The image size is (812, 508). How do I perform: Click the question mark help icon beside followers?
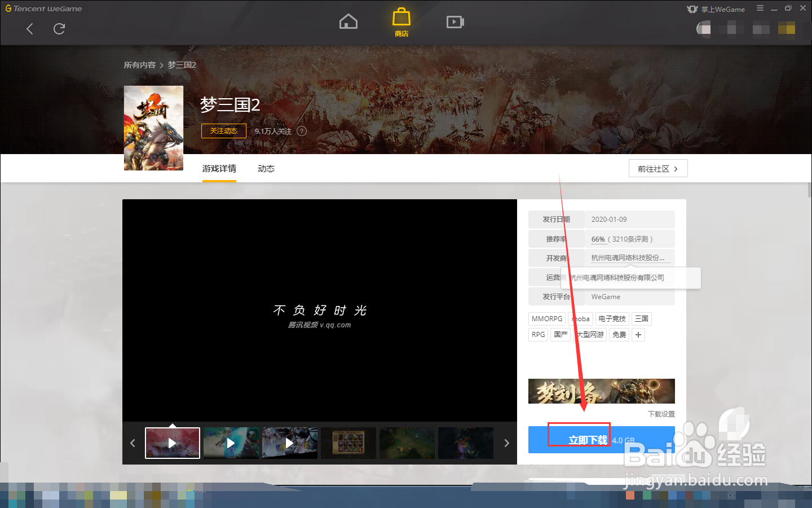coord(302,131)
